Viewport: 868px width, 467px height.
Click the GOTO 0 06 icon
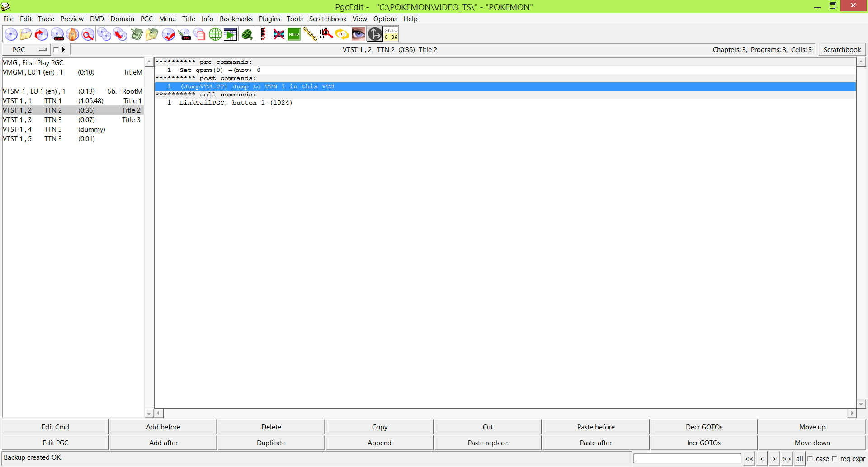pyautogui.click(x=391, y=34)
